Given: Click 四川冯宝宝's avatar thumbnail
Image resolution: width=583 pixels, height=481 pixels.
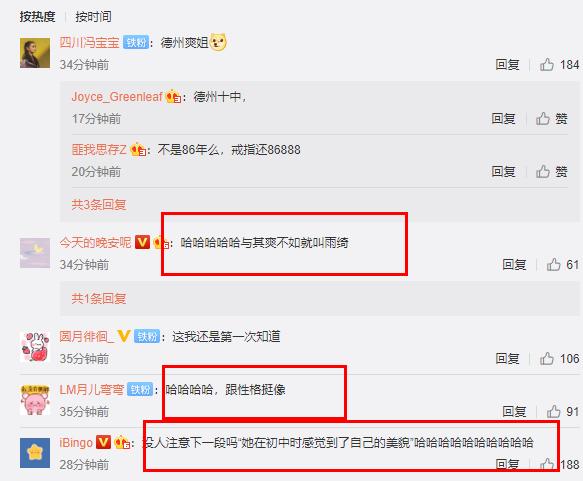Looking at the screenshot, I should tap(35, 53).
